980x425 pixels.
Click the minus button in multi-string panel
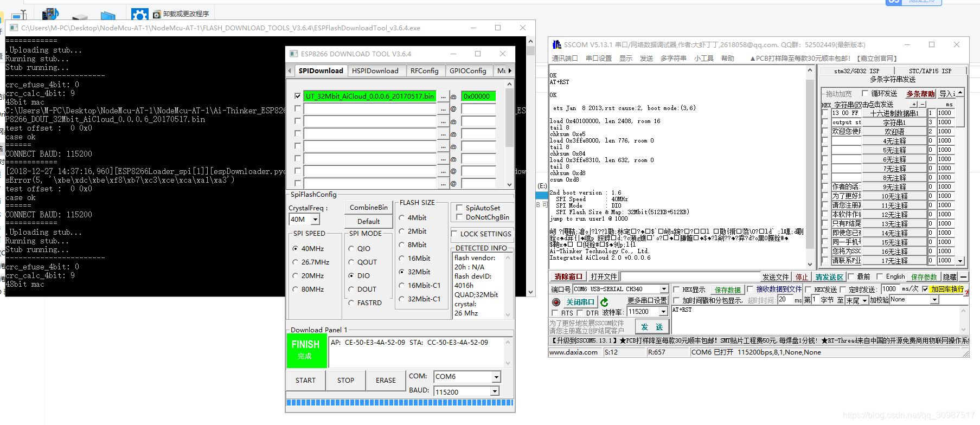[x=923, y=104]
